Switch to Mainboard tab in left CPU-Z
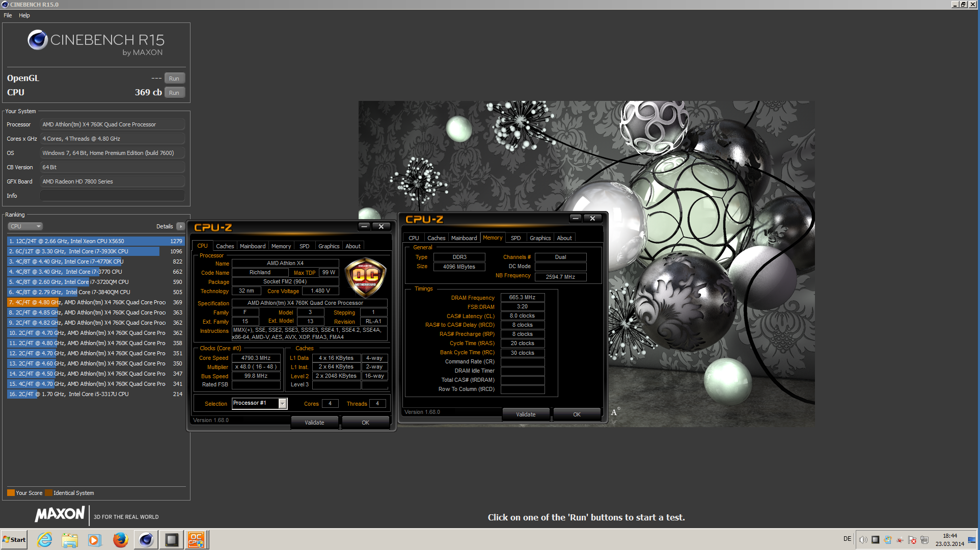The image size is (980, 550). click(x=253, y=246)
